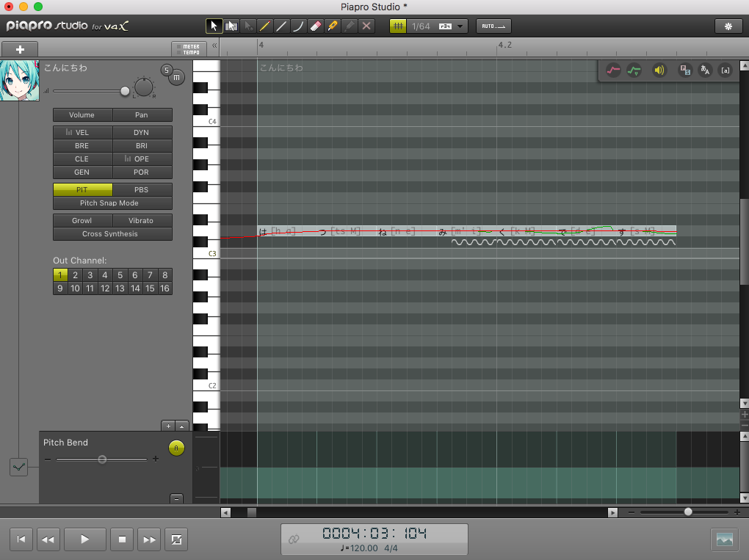Select output channel 9
This screenshot has height=560, width=749.
(60, 288)
